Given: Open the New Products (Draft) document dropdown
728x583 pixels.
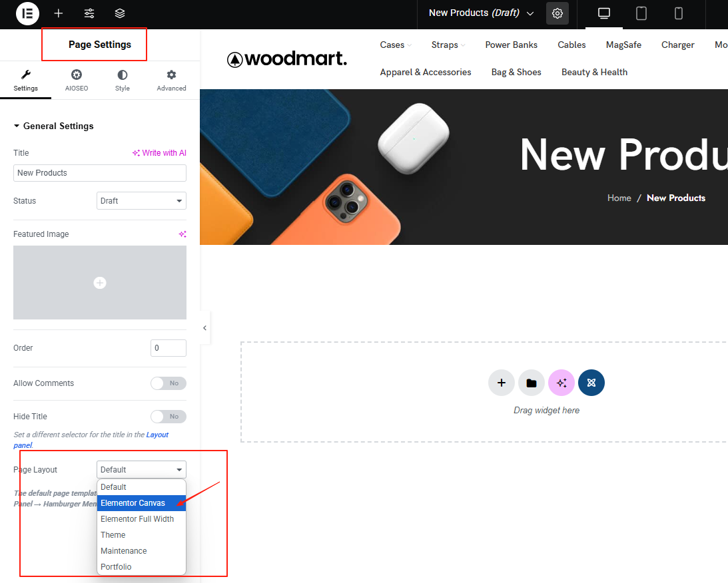Looking at the screenshot, I should (x=480, y=13).
